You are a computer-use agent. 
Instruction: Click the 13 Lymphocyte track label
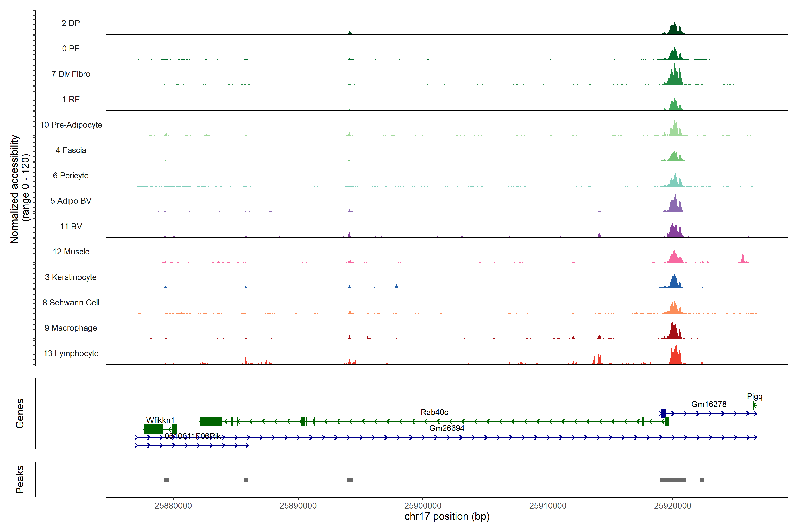[71, 353]
